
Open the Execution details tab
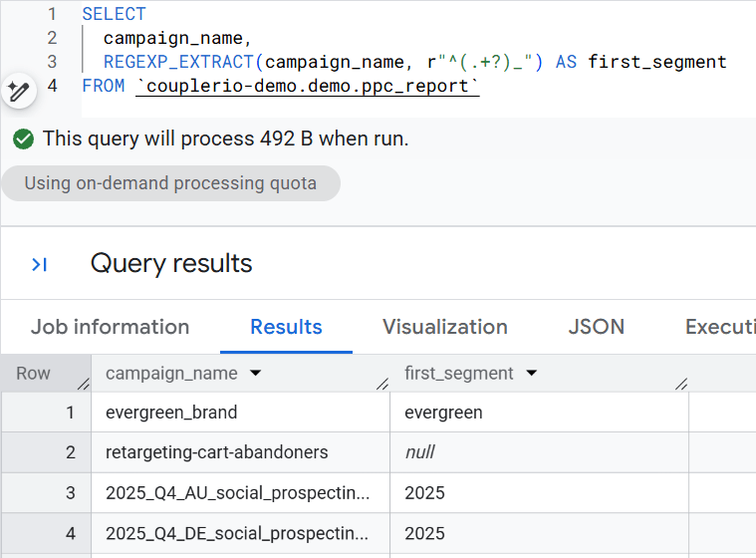(720, 327)
